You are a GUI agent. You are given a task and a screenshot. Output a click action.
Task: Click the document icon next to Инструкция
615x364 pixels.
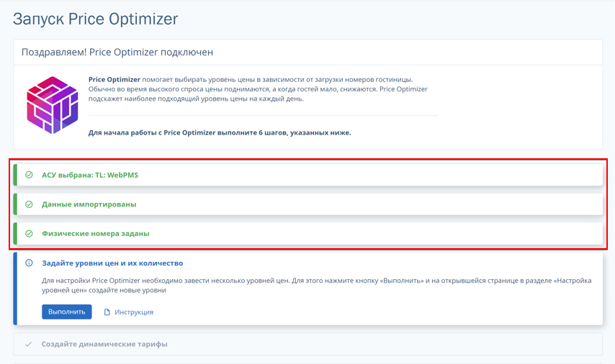(x=107, y=312)
